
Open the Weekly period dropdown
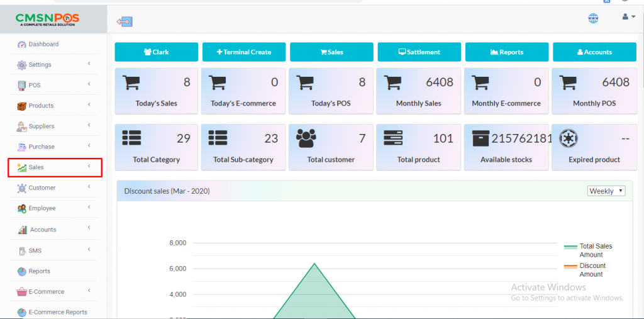click(606, 191)
